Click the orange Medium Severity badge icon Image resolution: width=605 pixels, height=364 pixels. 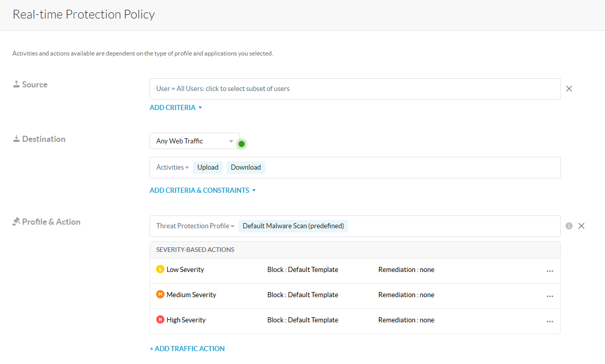[x=160, y=295]
